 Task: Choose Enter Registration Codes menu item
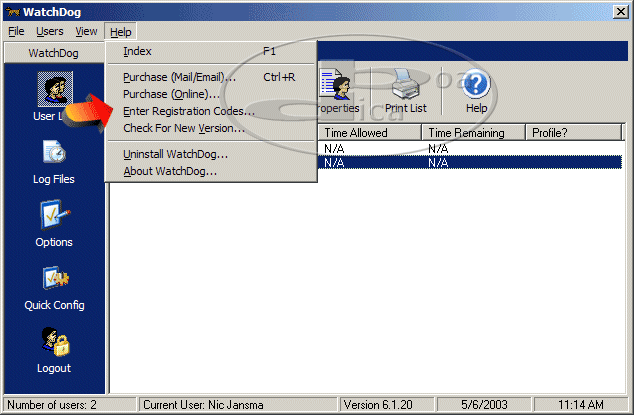(x=188, y=111)
